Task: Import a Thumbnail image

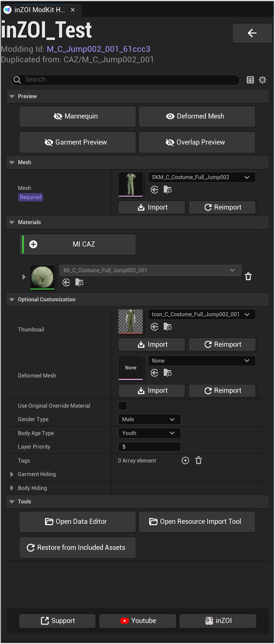Action: [x=152, y=344]
